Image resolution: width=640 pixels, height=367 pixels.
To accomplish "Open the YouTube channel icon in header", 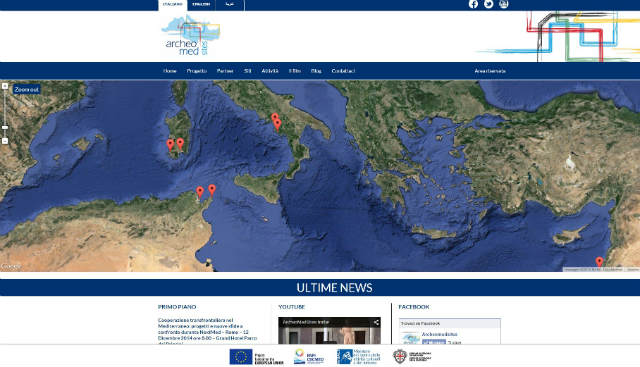I will point(504,4).
